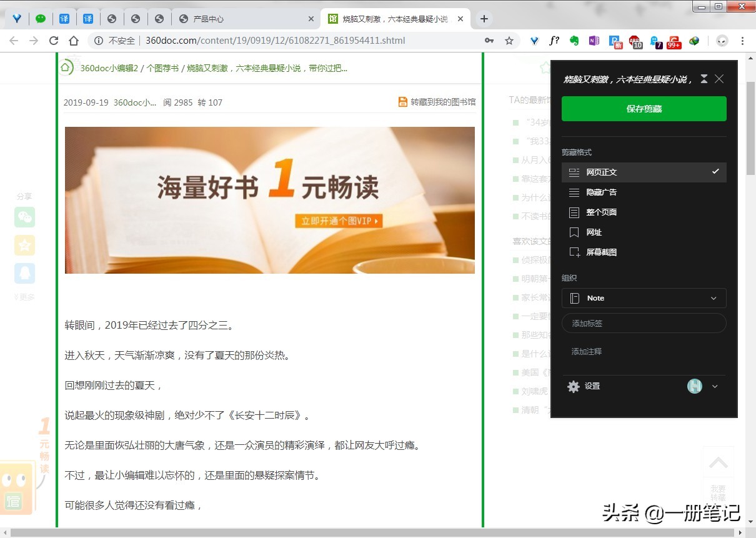The height and width of the screenshot is (538, 756).
Task: Share to Qzone using the star icon
Action: coord(25,245)
